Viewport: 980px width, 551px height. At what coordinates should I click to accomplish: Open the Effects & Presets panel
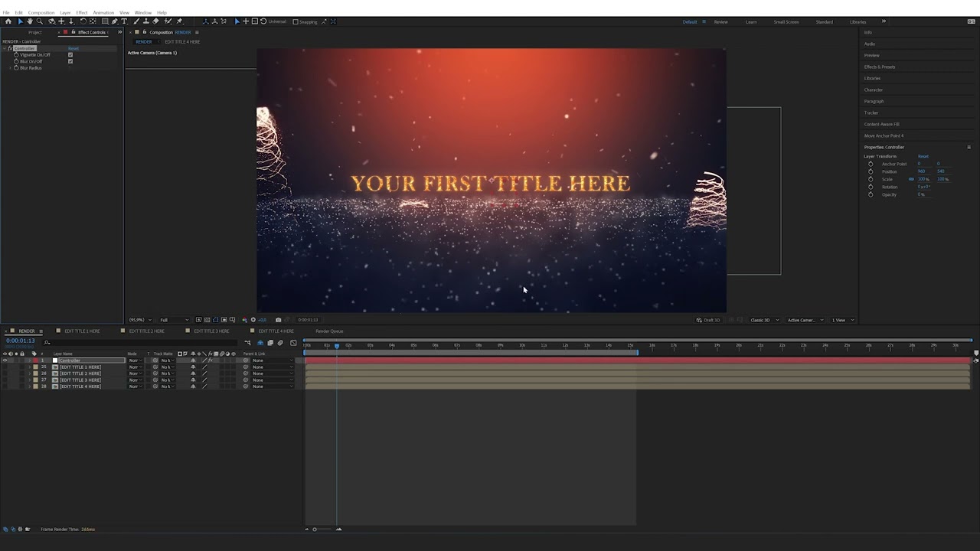click(x=880, y=67)
